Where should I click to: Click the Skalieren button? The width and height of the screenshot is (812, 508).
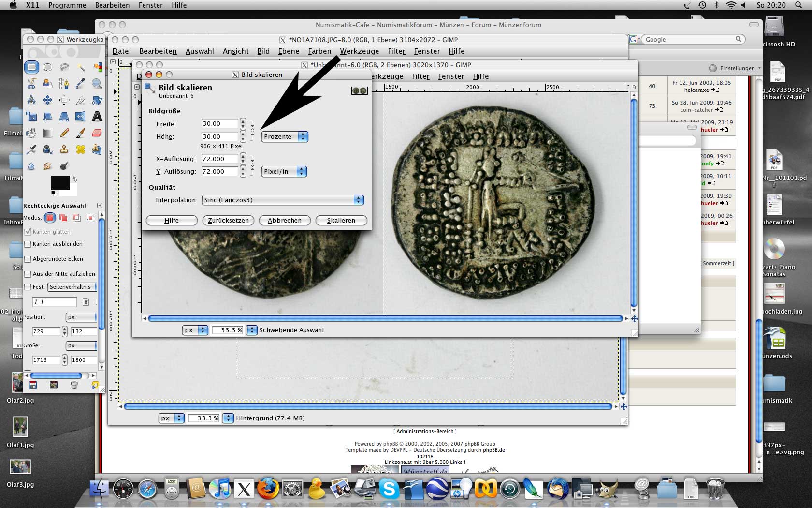341,221
